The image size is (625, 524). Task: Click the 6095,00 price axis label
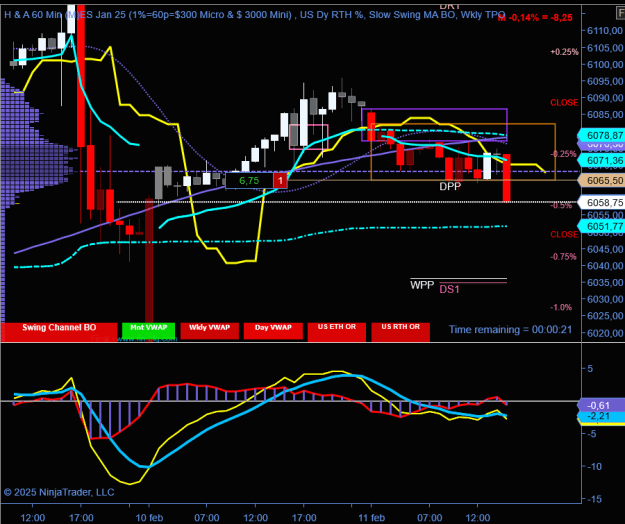coord(605,81)
